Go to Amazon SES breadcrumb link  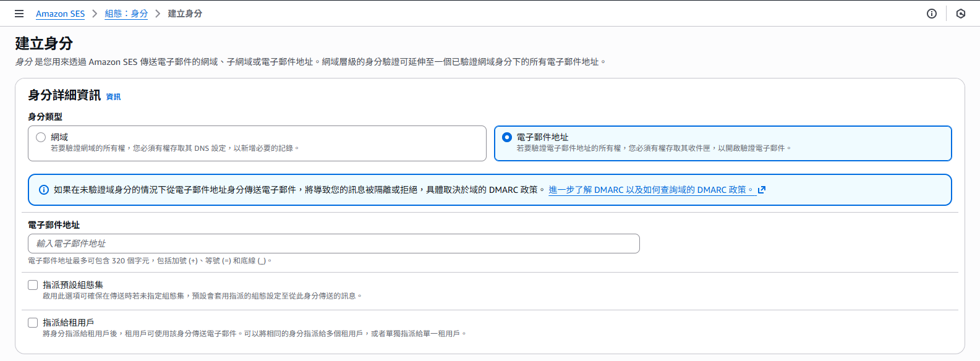(60, 14)
